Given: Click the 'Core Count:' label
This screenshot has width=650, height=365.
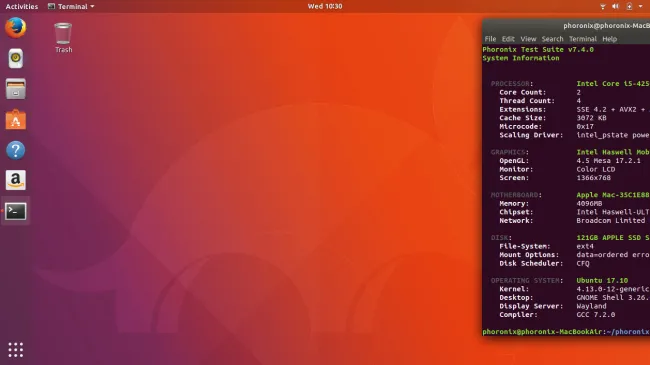Looking at the screenshot, I should [x=522, y=92].
